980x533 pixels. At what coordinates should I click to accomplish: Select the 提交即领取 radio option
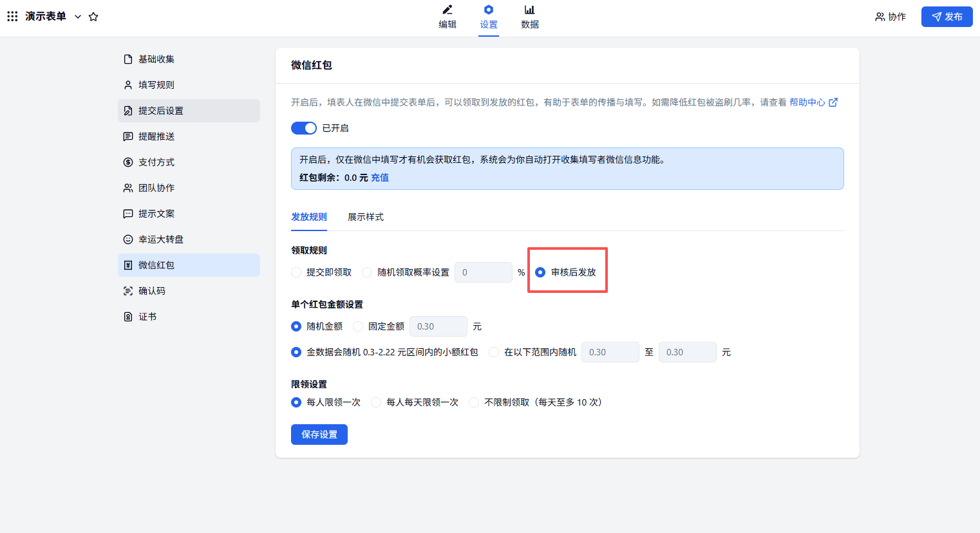click(296, 272)
